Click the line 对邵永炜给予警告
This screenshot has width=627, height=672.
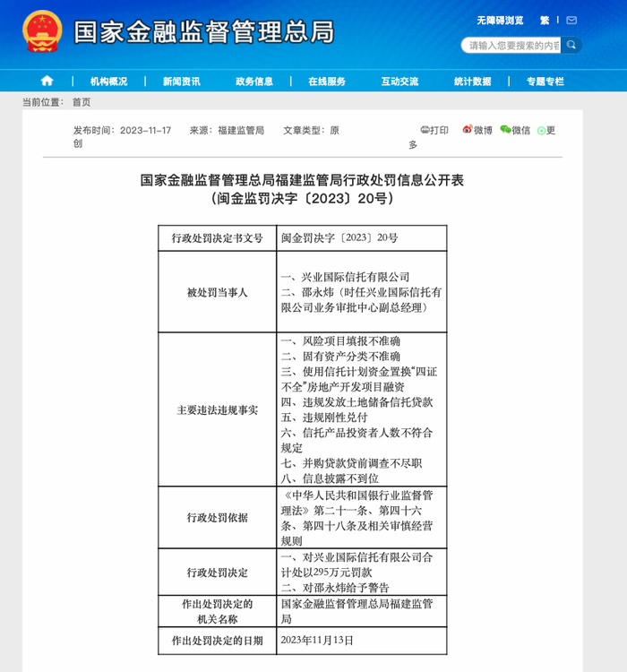[x=346, y=587]
